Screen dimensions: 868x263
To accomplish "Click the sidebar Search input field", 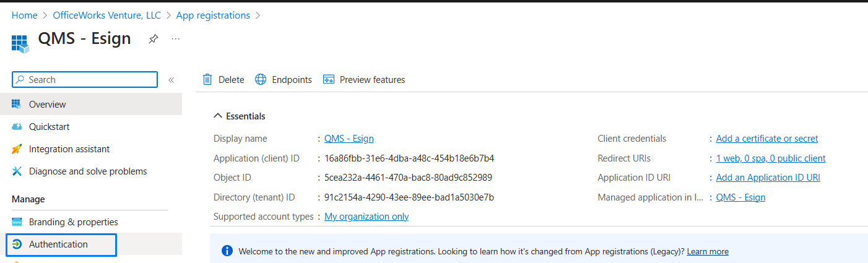I will (85, 80).
